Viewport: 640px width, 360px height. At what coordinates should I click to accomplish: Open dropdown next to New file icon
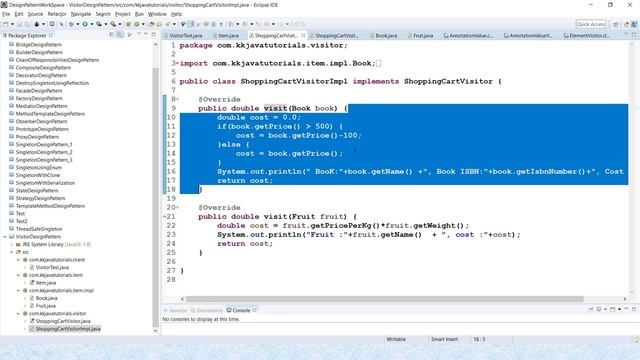pyautogui.click(x=12, y=24)
